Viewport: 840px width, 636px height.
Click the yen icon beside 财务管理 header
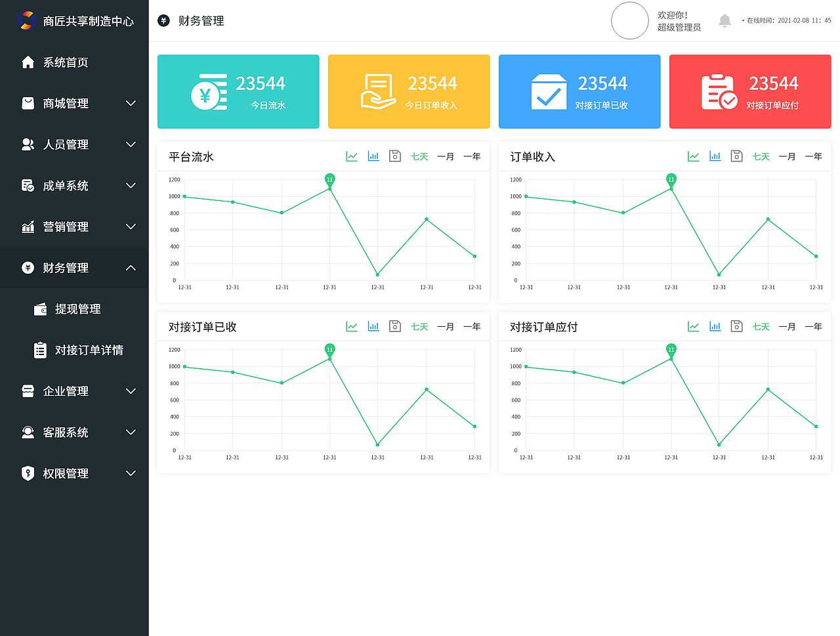click(163, 20)
